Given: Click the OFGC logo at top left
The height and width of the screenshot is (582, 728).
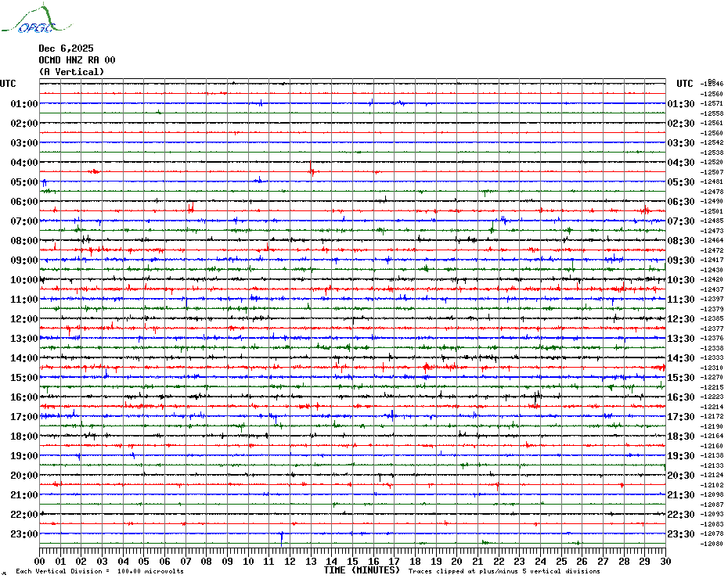Looking at the screenshot, I should click(37, 19).
